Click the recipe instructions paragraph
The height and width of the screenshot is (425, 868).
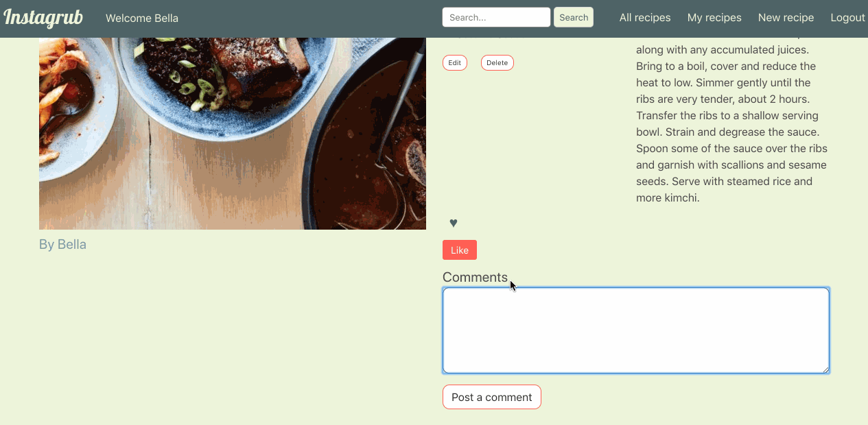pos(731,123)
